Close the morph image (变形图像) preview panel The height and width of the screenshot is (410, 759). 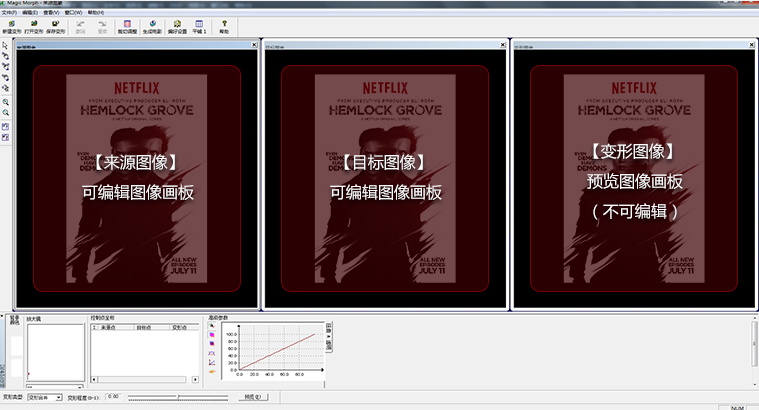(752, 45)
